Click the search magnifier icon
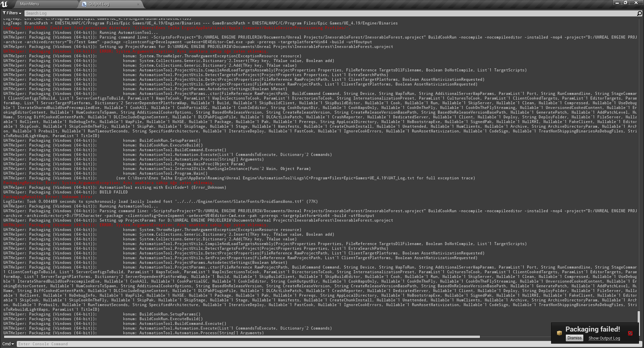 click(x=639, y=13)
